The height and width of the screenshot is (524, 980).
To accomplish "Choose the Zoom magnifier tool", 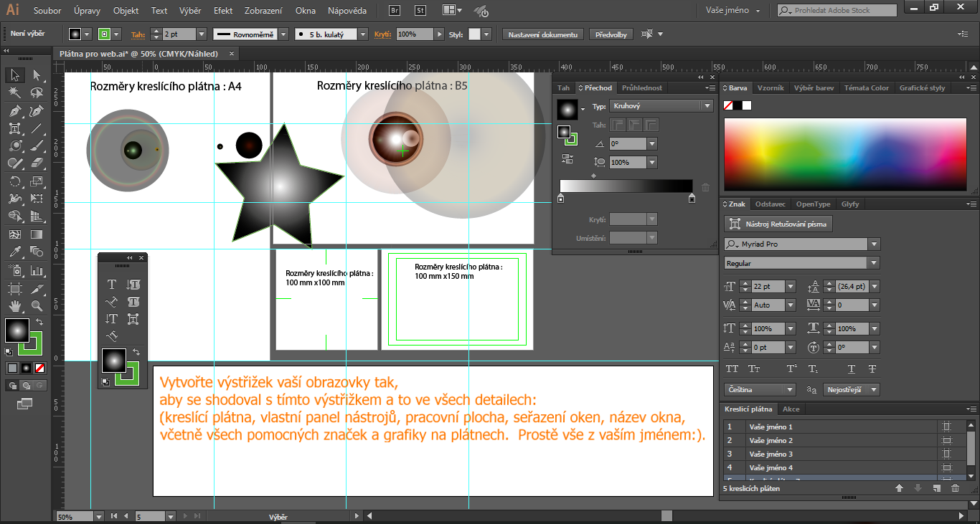I will click(x=37, y=306).
